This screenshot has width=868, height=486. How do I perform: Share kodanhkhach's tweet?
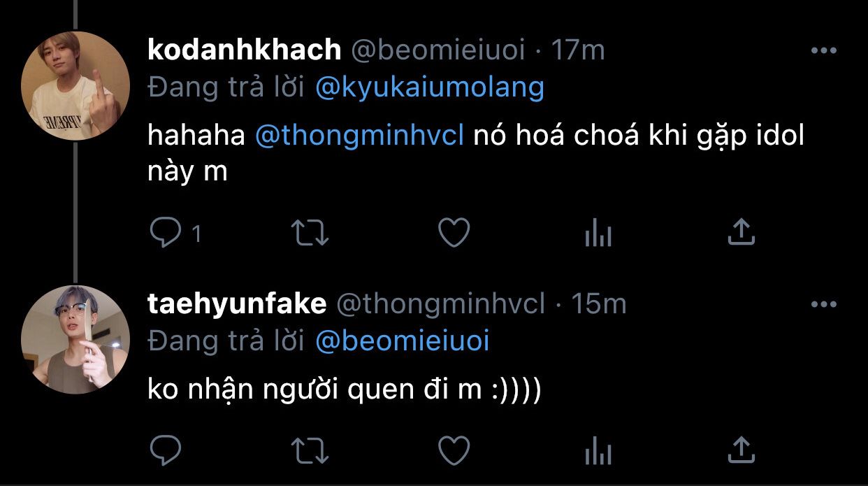click(741, 233)
